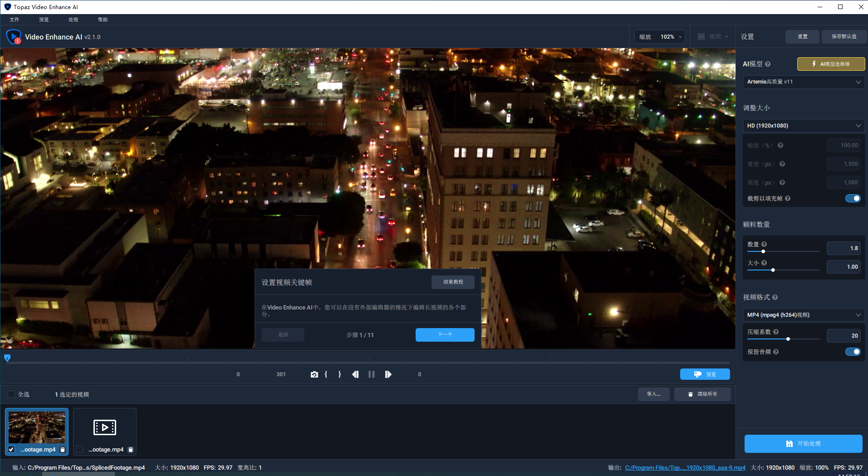868x476 pixels.
Task: Uncheck the first ...ootage.mp4 video checkbox
Action: click(11, 449)
